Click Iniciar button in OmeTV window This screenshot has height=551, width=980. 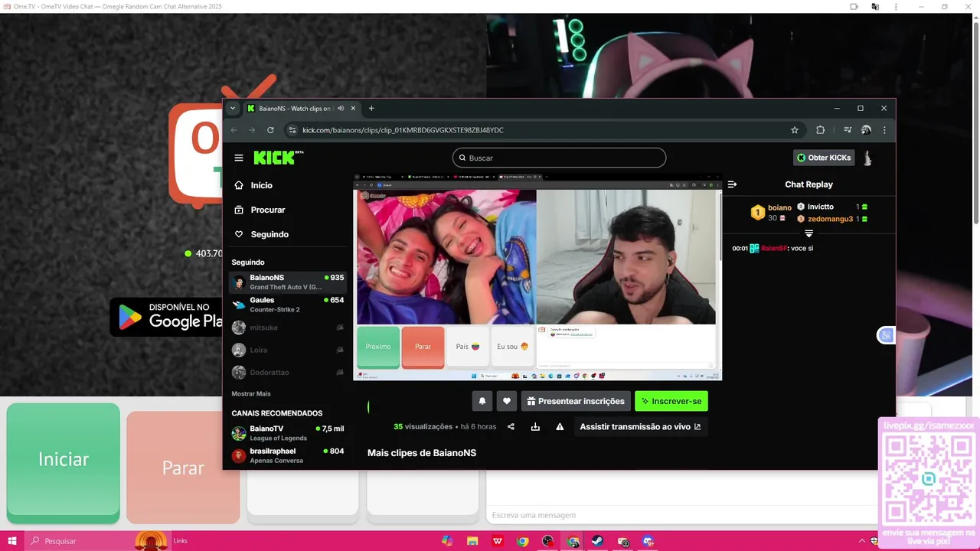pyautogui.click(x=64, y=462)
